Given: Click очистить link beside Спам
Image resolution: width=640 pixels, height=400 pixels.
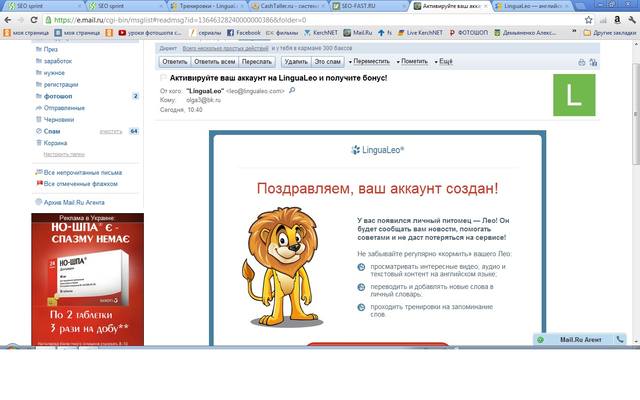Looking at the screenshot, I should [x=111, y=132].
